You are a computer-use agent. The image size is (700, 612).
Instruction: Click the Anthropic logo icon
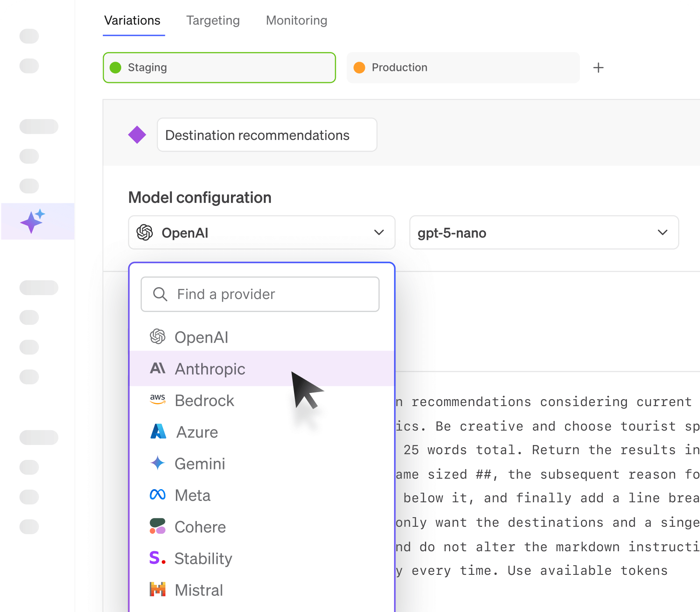click(x=158, y=368)
